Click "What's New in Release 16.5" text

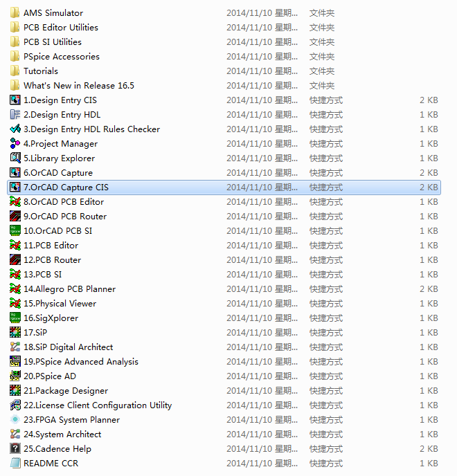click(x=79, y=86)
